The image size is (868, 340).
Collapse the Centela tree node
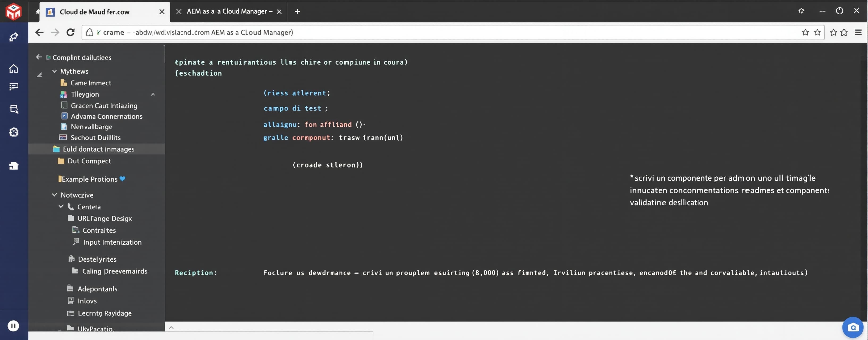[61, 206]
